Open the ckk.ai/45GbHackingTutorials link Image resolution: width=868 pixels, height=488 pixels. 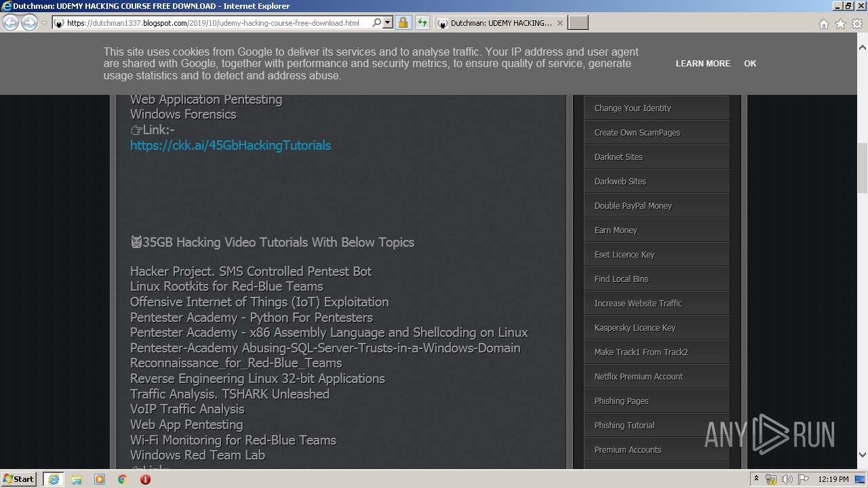(231, 145)
